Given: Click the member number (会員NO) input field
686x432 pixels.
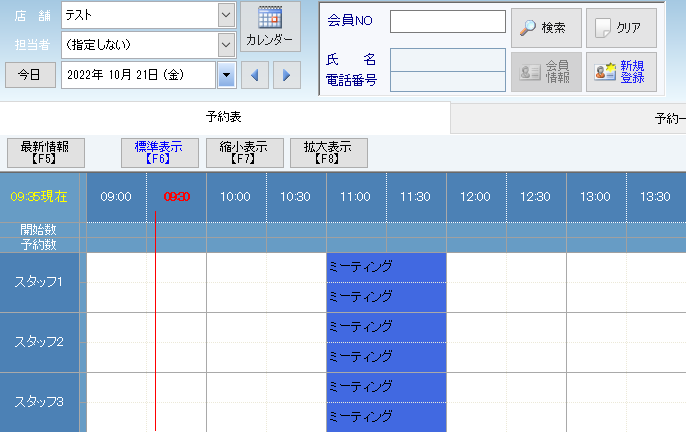Looking at the screenshot, I should tap(447, 22).
